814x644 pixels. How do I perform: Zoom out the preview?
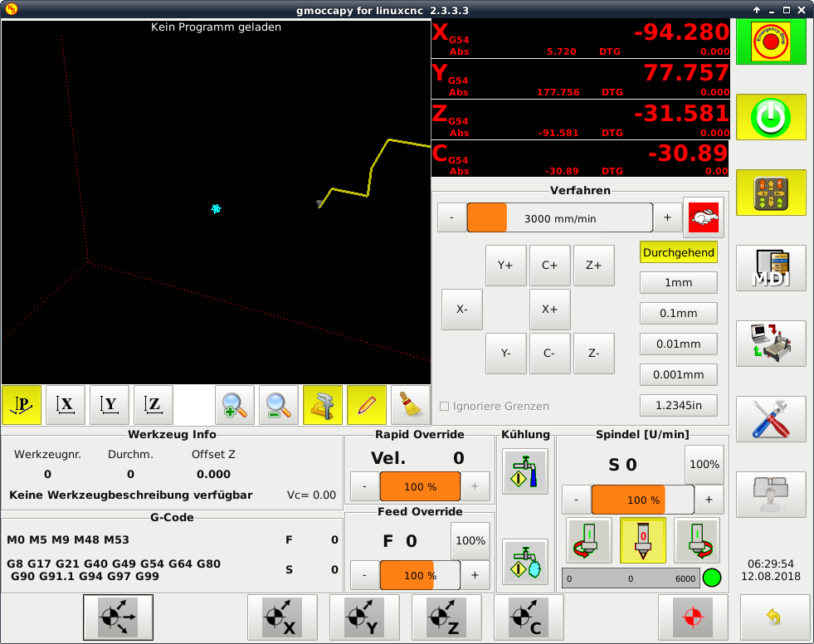[x=279, y=405]
